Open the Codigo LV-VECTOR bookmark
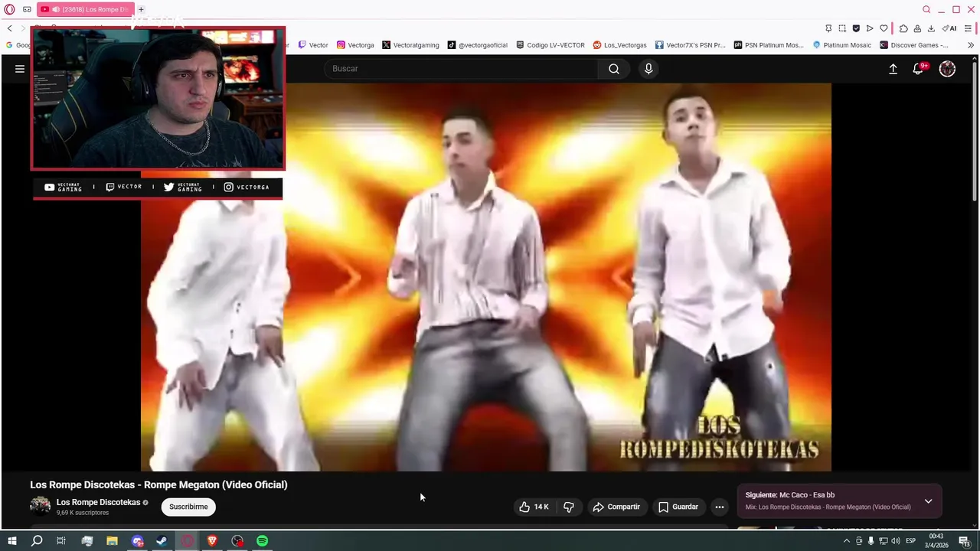980x551 pixels. (550, 45)
